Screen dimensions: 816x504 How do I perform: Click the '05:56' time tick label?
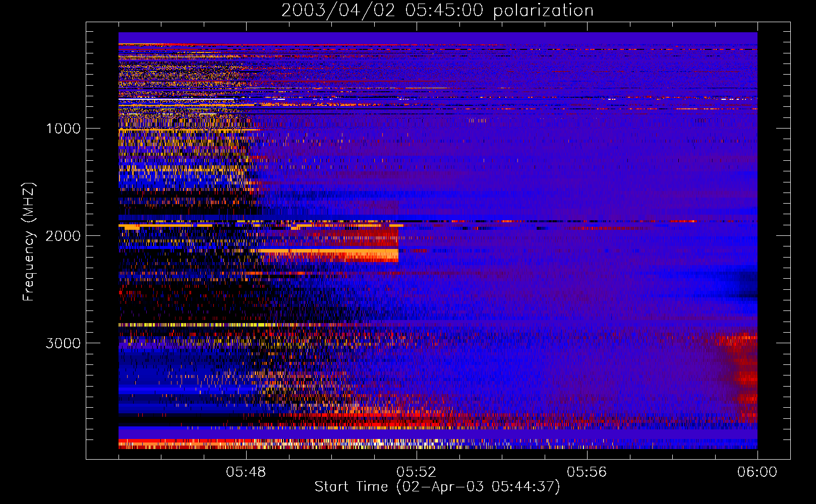coord(587,472)
